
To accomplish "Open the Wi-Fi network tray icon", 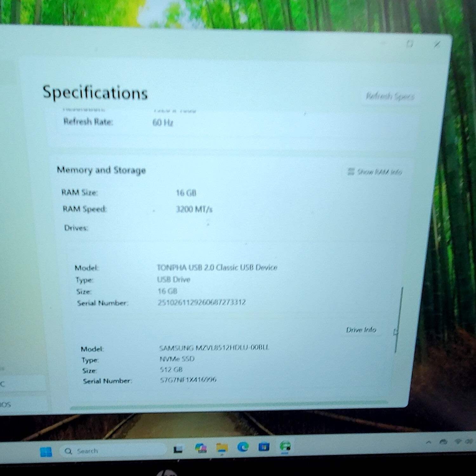I will [458, 441].
